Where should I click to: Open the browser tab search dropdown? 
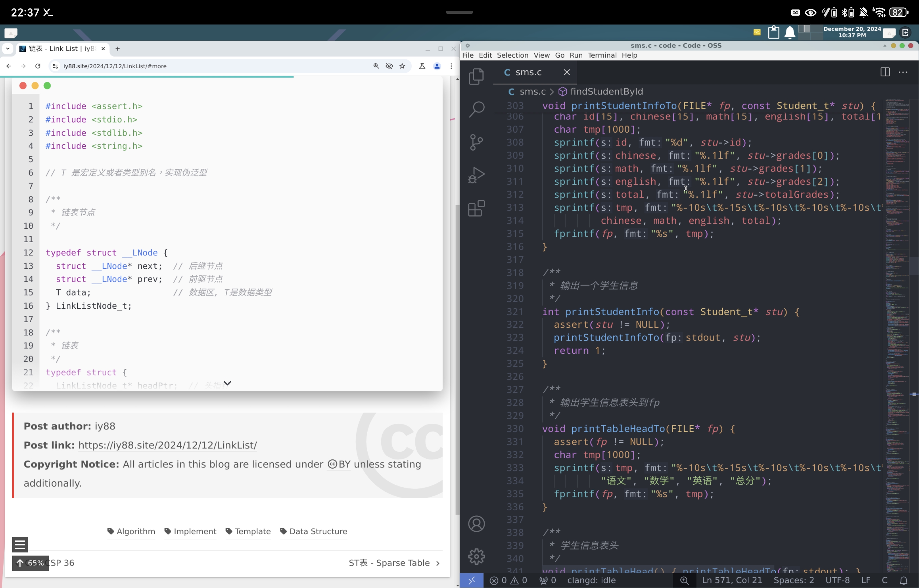[x=8, y=48]
